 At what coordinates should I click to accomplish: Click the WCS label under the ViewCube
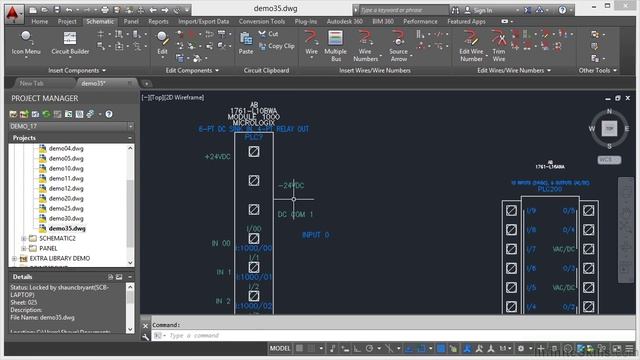point(609,160)
